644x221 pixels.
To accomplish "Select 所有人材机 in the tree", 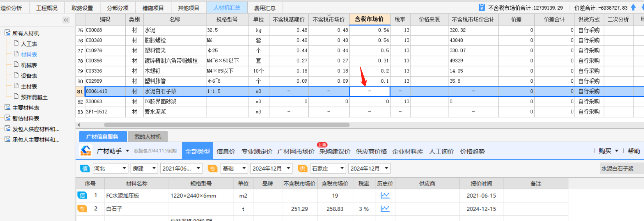I will click(x=26, y=33).
